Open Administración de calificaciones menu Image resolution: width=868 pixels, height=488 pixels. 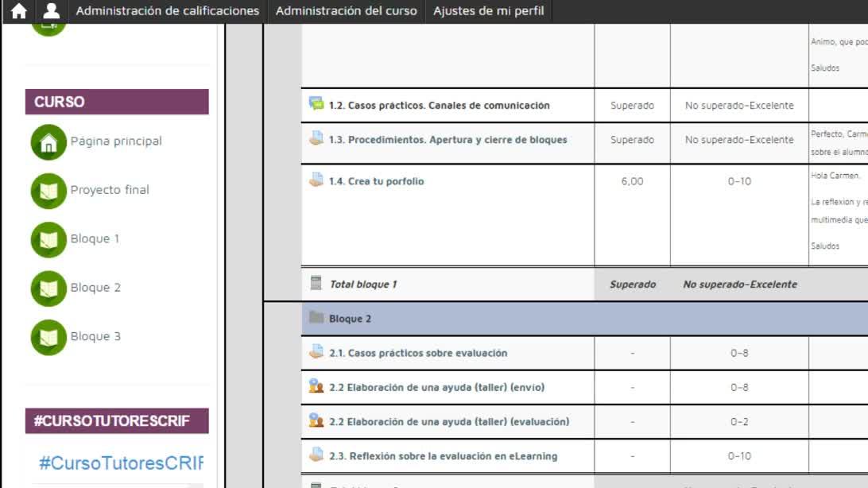pyautogui.click(x=167, y=10)
